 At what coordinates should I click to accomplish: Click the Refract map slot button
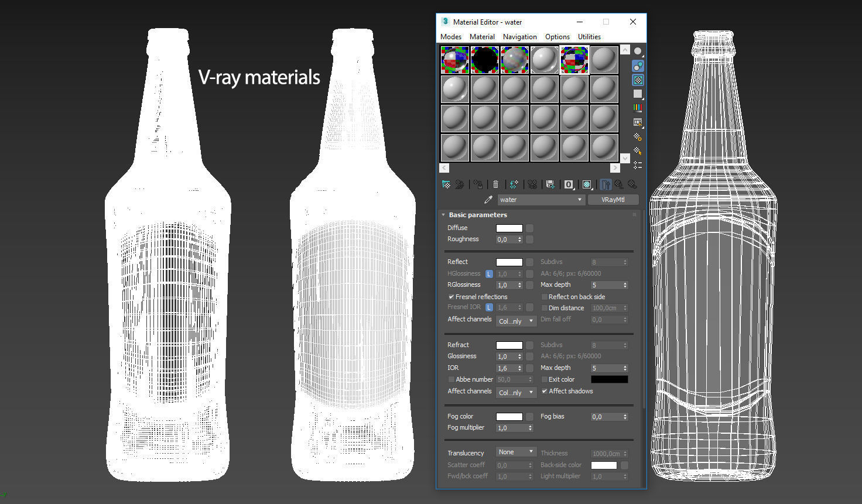[x=529, y=345]
